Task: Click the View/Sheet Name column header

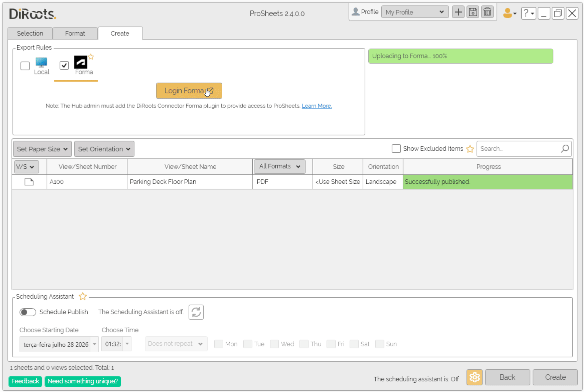Action: pos(190,167)
